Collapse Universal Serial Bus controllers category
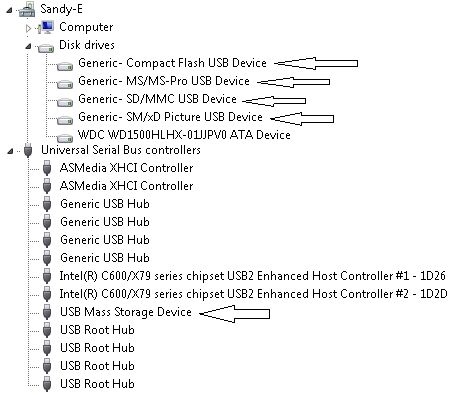Image resolution: width=451 pixels, height=395 pixels. pos(10,152)
